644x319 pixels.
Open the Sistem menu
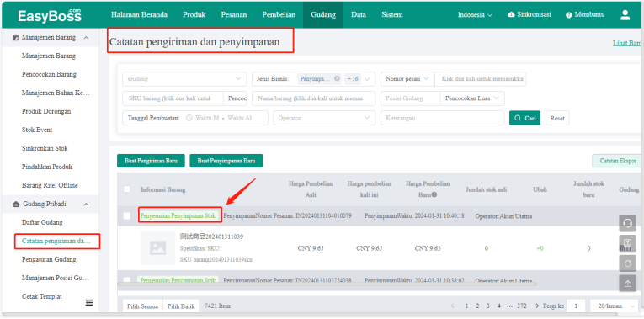391,15
